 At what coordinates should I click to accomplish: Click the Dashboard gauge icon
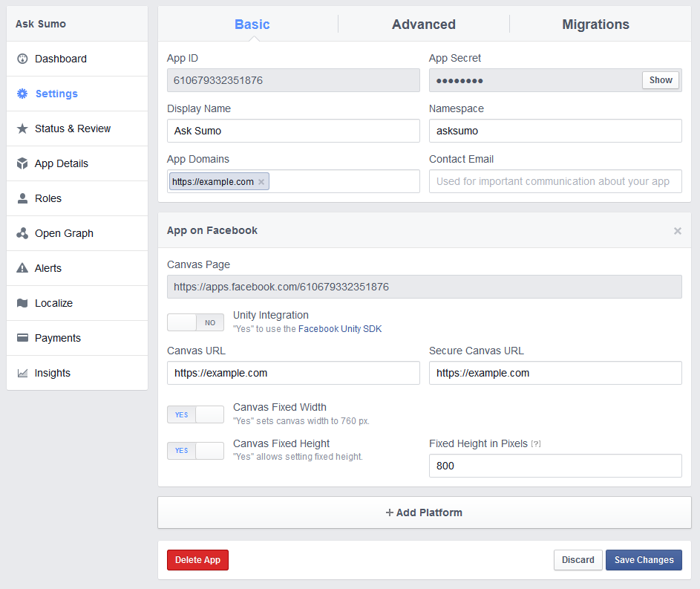tap(22, 59)
